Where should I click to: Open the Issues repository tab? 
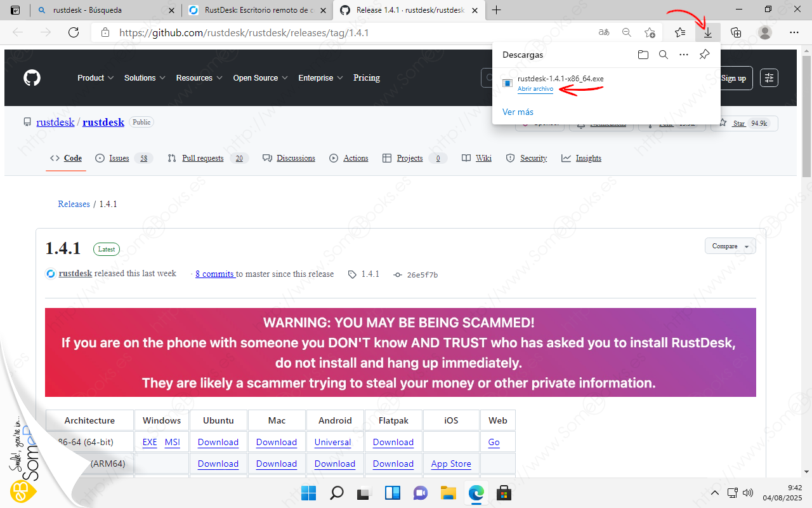[124, 158]
